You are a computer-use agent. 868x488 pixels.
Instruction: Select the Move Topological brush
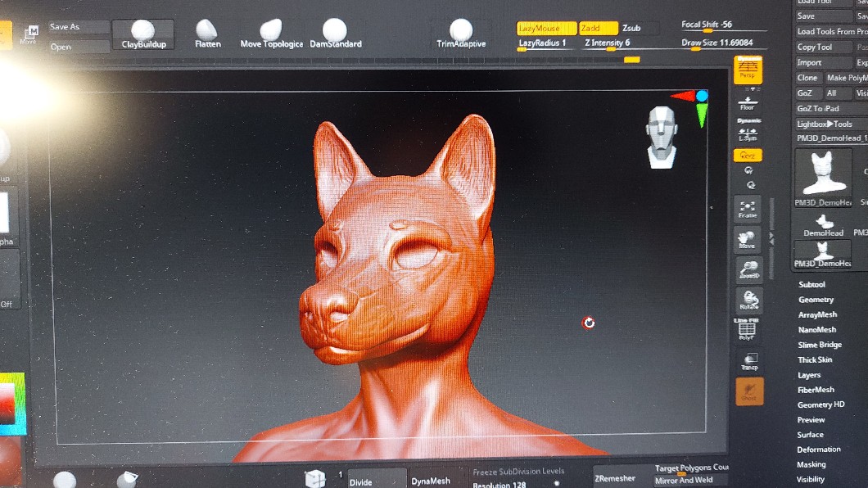tap(271, 34)
